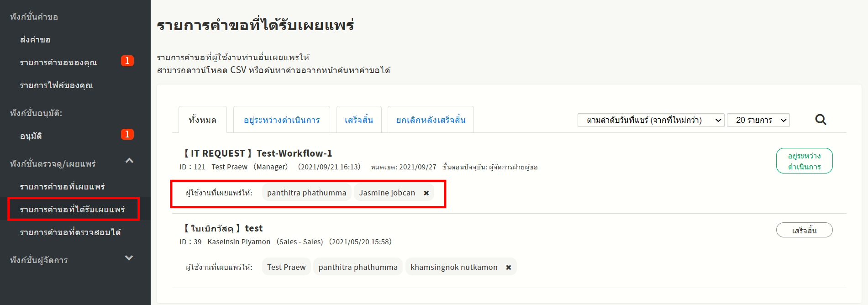Screen dimensions: 868x305
Task: Remove khamsingnok nutkamon with the x icon
Action: [x=508, y=268]
